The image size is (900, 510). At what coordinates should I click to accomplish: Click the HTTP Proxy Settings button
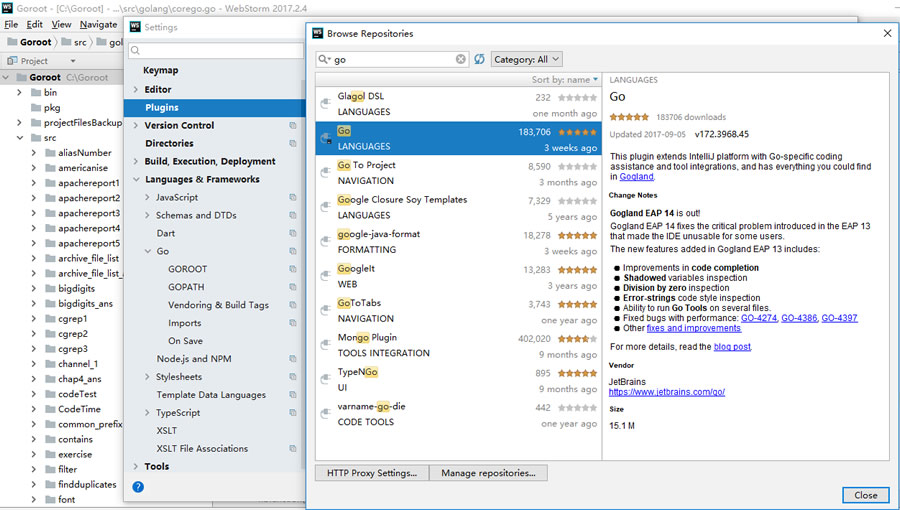[x=372, y=473]
